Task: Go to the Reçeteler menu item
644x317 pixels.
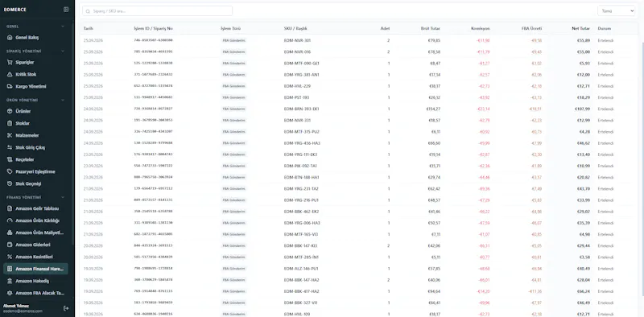Action: [x=35, y=159]
